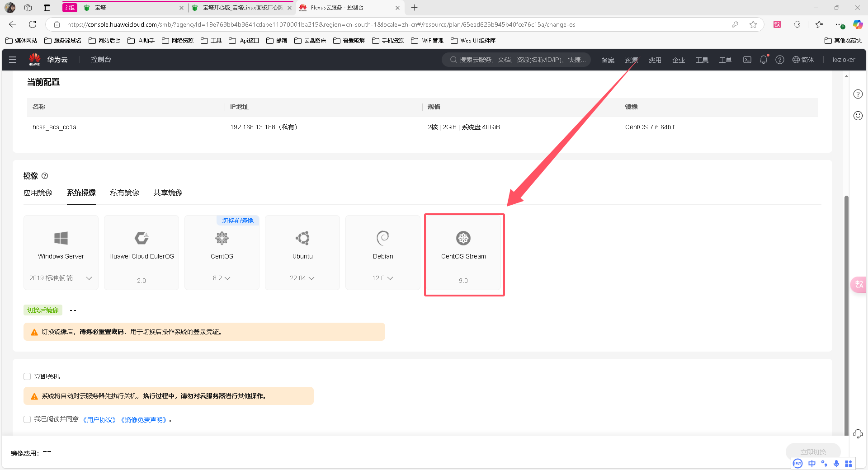
Task: Open the 其他收藏夹 bookmark folder
Action: point(843,40)
